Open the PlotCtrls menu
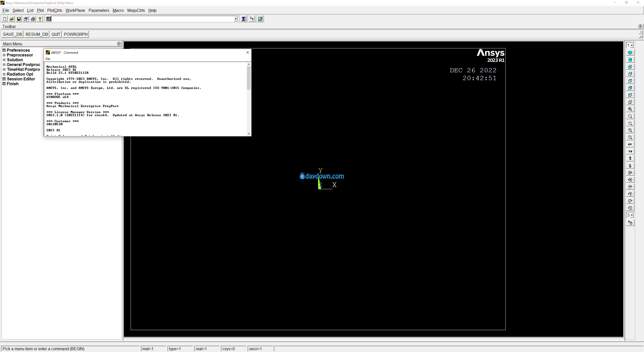The width and height of the screenshot is (644, 352). (55, 10)
